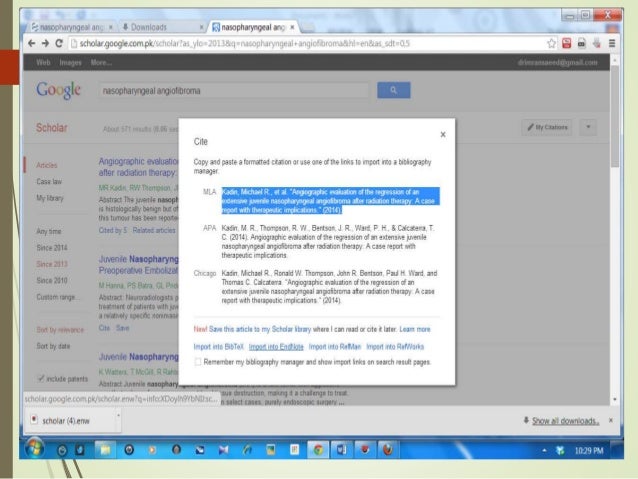Close the Downloads tab
Viewport: 638px width, 479px height.
click(x=201, y=27)
